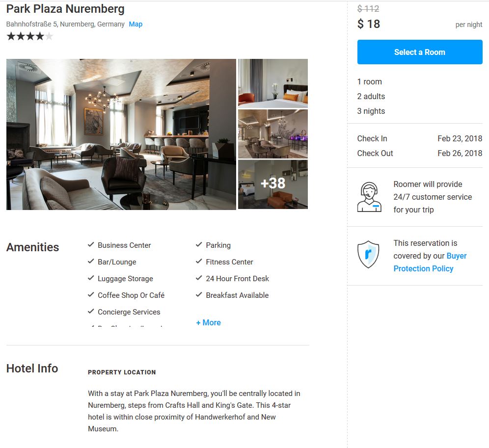Screen dimensions: 489x448
Task: Click the Park Plaza Nuremberg title
Action: (65, 9)
